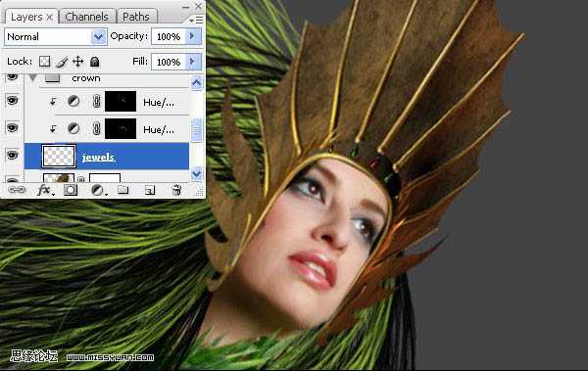The height and width of the screenshot is (371, 588).
Task: Delete layer with trash icon
Action: (176, 190)
